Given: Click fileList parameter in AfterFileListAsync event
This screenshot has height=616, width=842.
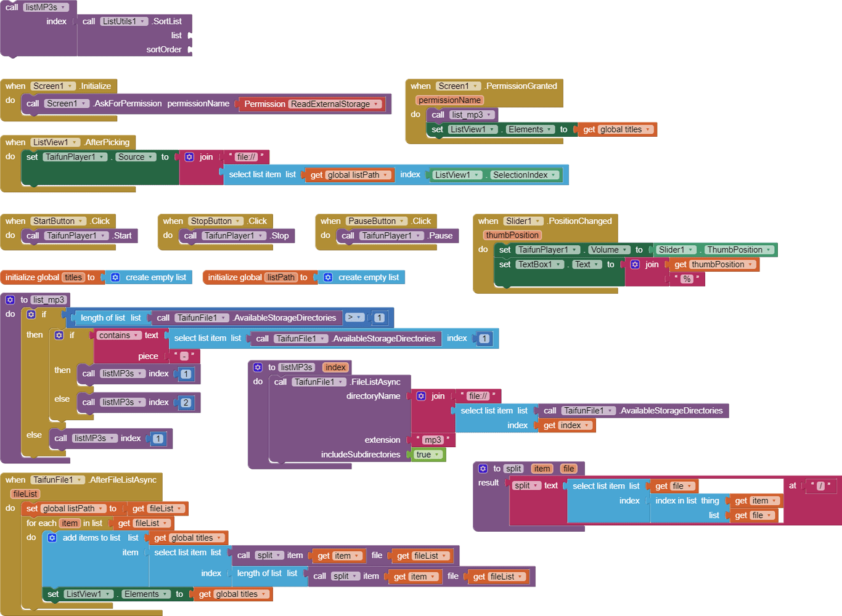Looking at the screenshot, I should coord(25,494).
